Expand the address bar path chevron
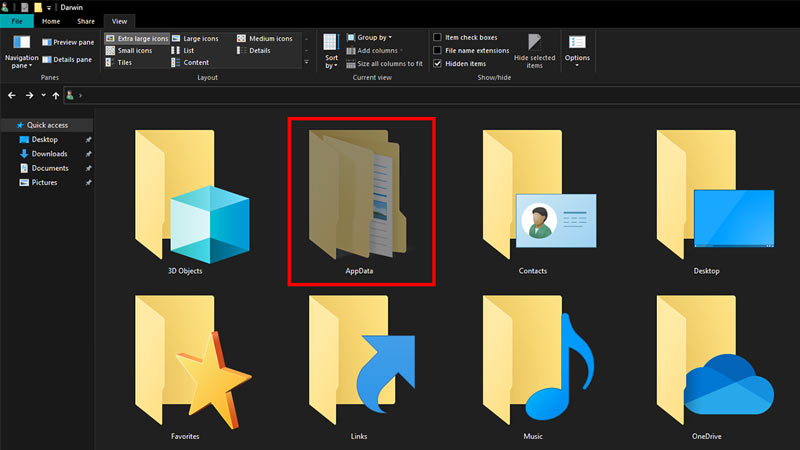Viewport: 800px width, 450px height. point(81,95)
